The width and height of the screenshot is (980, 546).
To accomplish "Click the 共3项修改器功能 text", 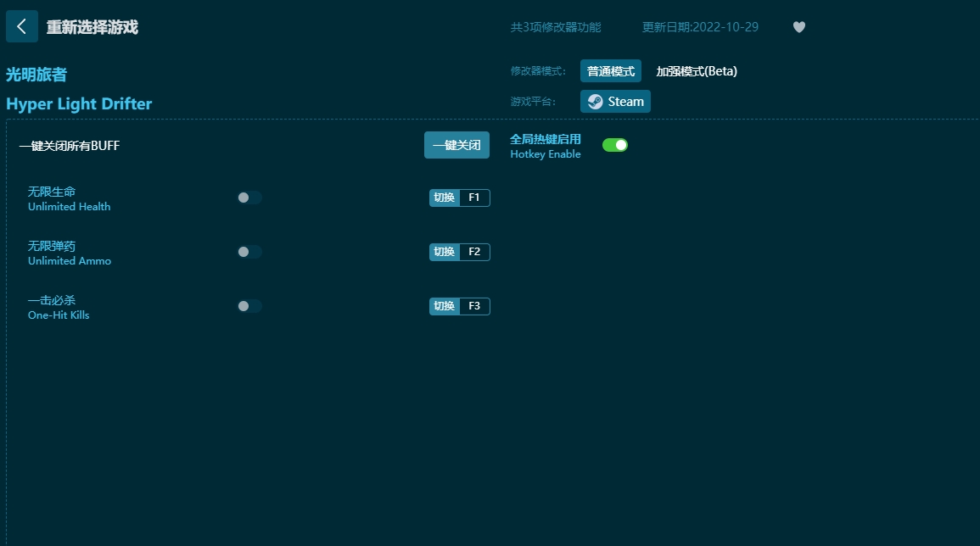I will tap(556, 27).
